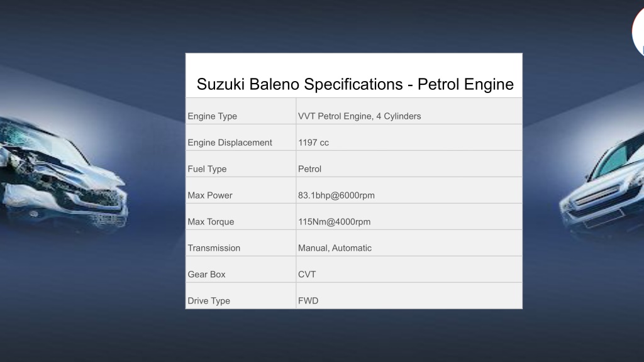Screen dimensions: 644x362
Task: Select the CVT value cell
Action: click(409, 269)
